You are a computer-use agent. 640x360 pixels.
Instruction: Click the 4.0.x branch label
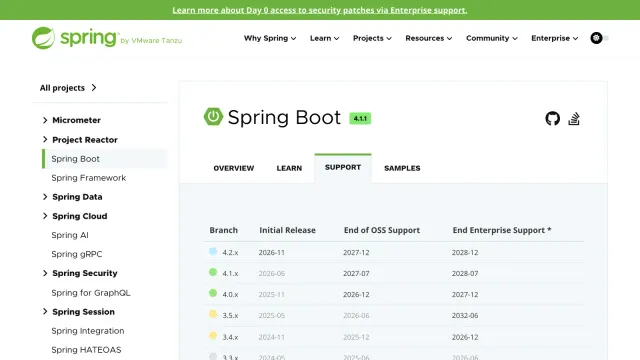click(230, 294)
